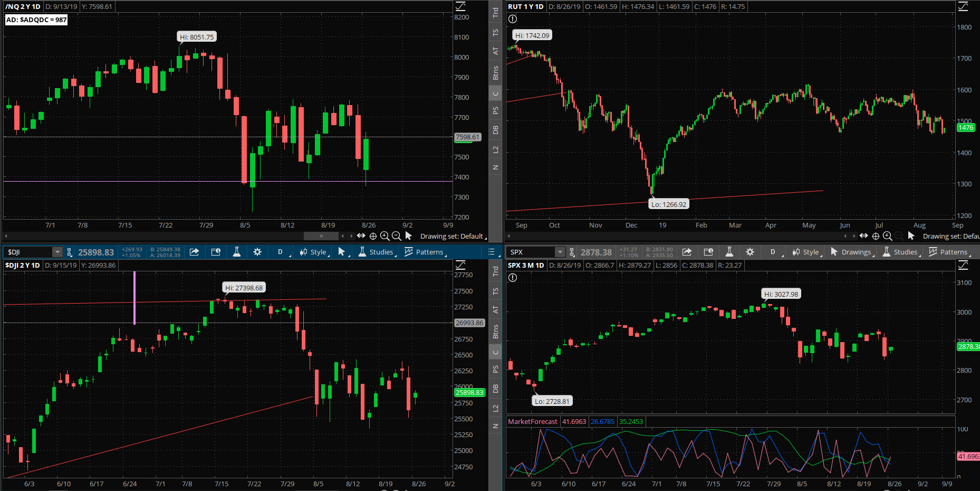Open symbol link selector next to SPX field
980x491 pixels.
pos(572,252)
